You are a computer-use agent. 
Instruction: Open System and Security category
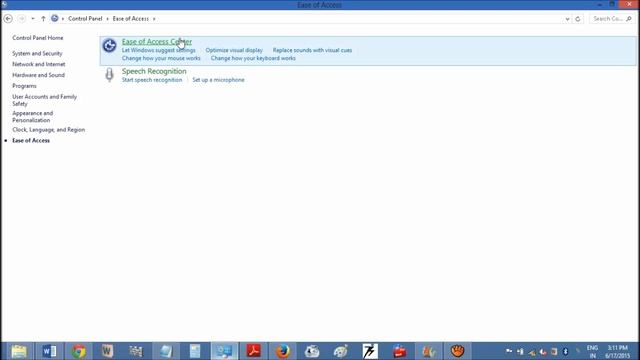pos(37,53)
